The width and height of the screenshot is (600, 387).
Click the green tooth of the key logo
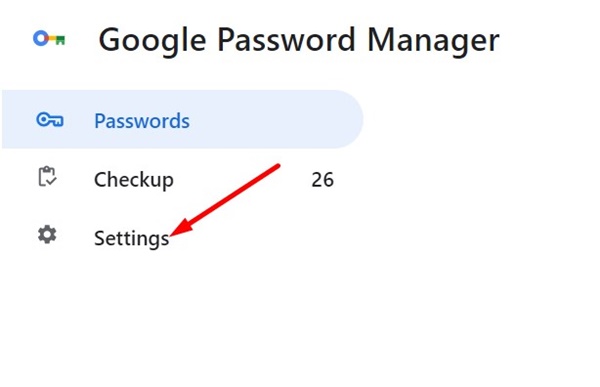[60, 40]
